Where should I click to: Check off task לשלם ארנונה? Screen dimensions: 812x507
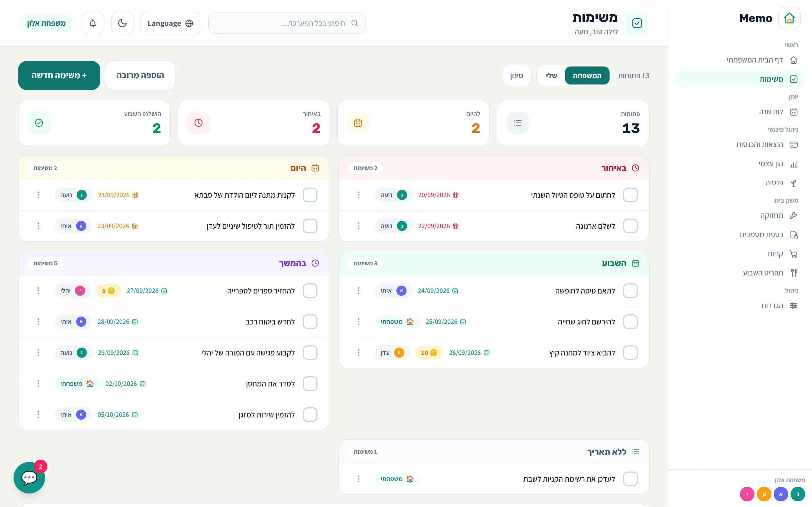(630, 226)
